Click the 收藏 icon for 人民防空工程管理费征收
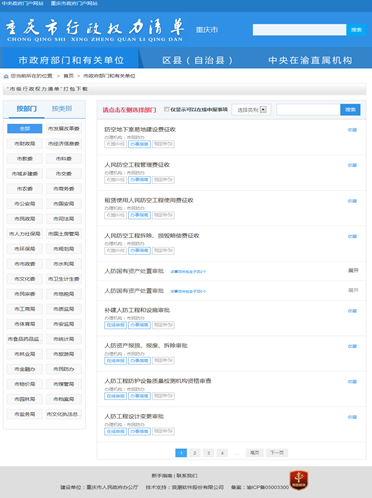This screenshot has width=372, height=498. [x=352, y=165]
